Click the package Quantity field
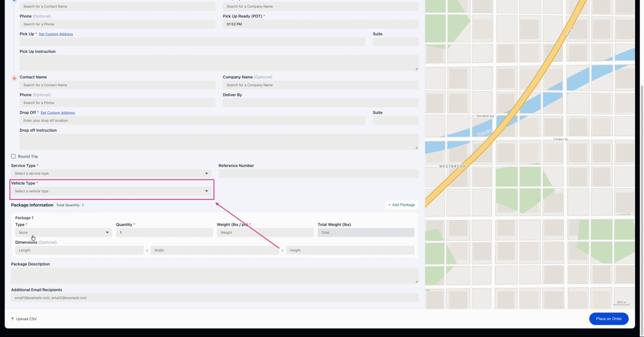644x337 pixels. coord(164,233)
